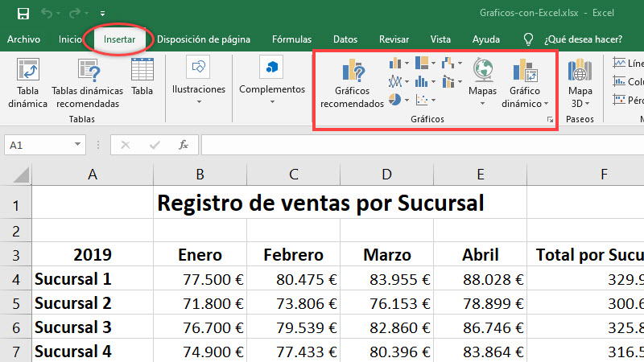Click the scatter chart icon

tap(423, 100)
